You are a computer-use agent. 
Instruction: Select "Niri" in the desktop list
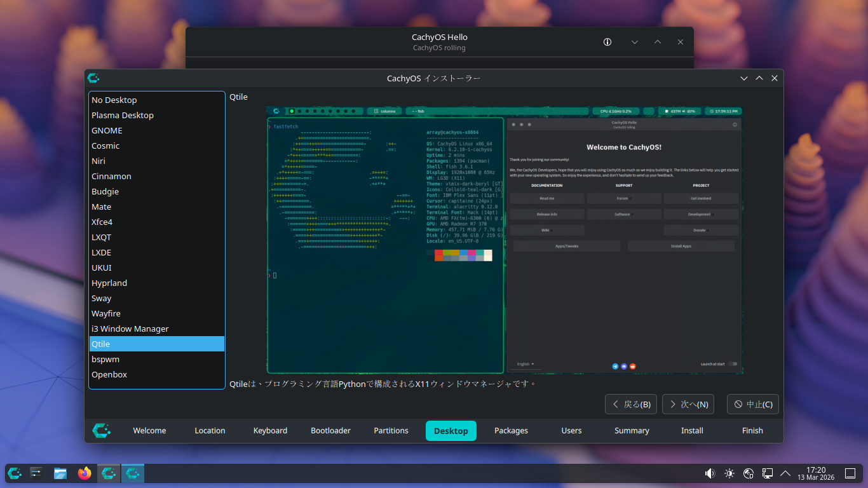point(157,161)
